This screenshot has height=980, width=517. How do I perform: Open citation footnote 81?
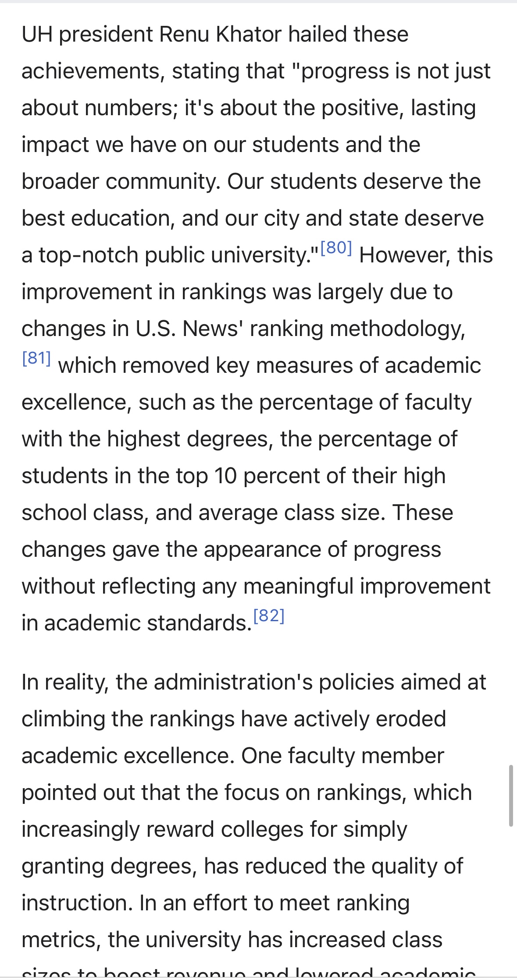tap(36, 359)
